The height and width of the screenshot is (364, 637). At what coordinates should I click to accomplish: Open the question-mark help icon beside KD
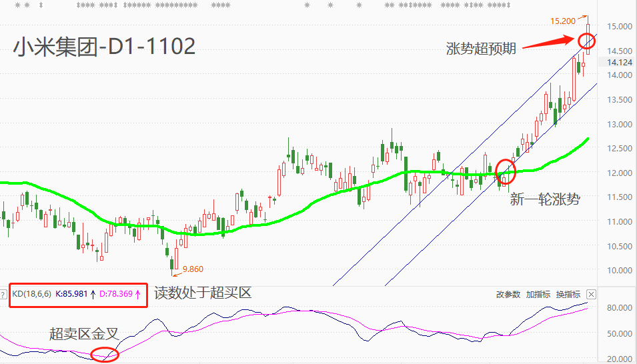3,295
